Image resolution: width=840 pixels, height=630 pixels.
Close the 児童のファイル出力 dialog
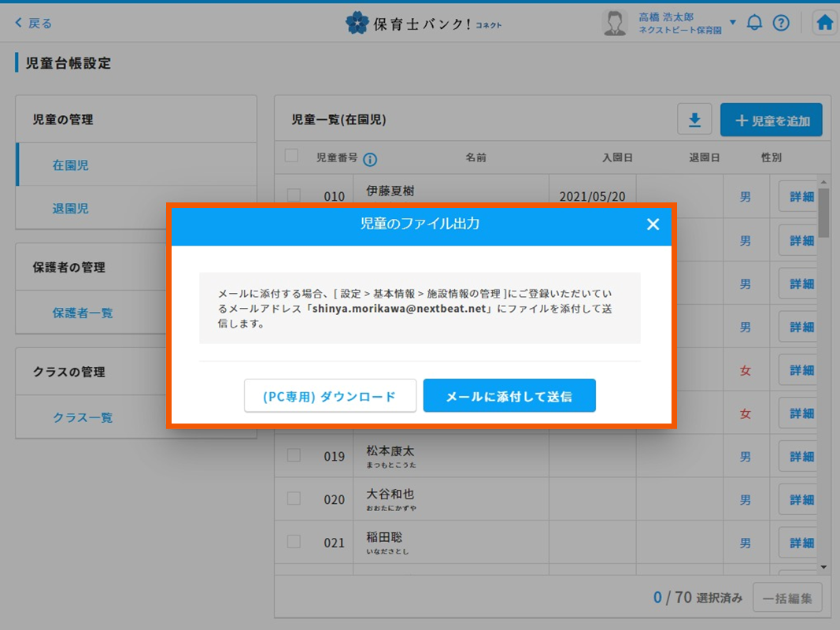point(653,224)
